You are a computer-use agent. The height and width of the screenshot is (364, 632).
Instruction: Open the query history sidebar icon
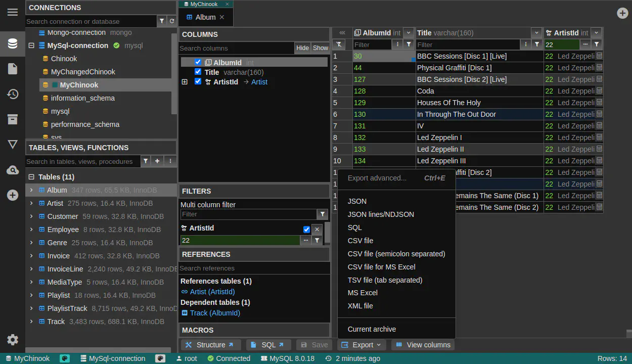13,94
